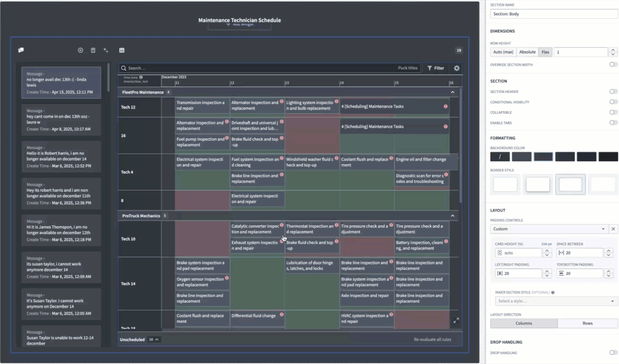Select the Rows layout direction
Screen dimensions: 619x364
588,323
